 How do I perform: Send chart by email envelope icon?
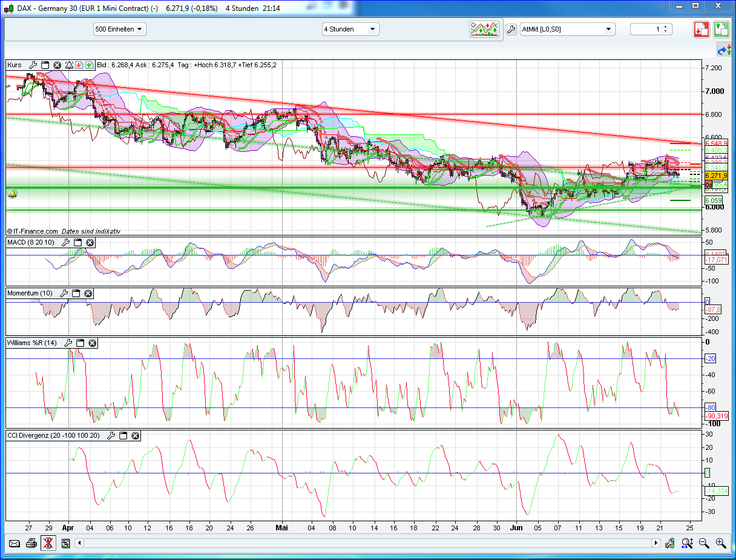click(x=15, y=543)
